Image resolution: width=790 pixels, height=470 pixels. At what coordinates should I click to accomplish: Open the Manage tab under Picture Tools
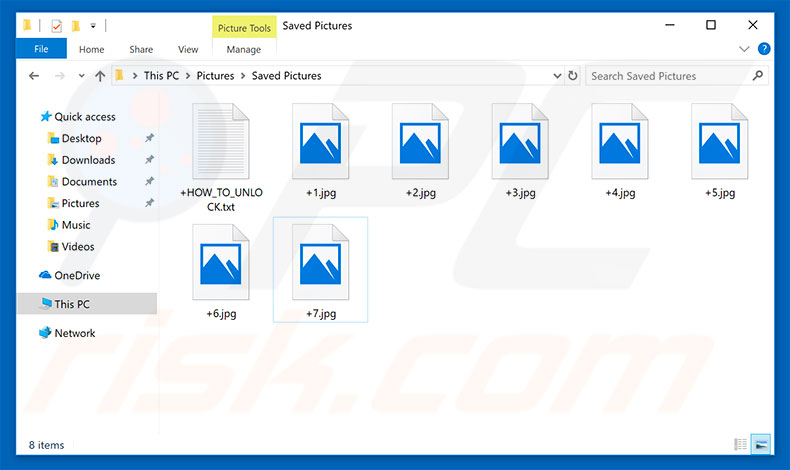243,49
